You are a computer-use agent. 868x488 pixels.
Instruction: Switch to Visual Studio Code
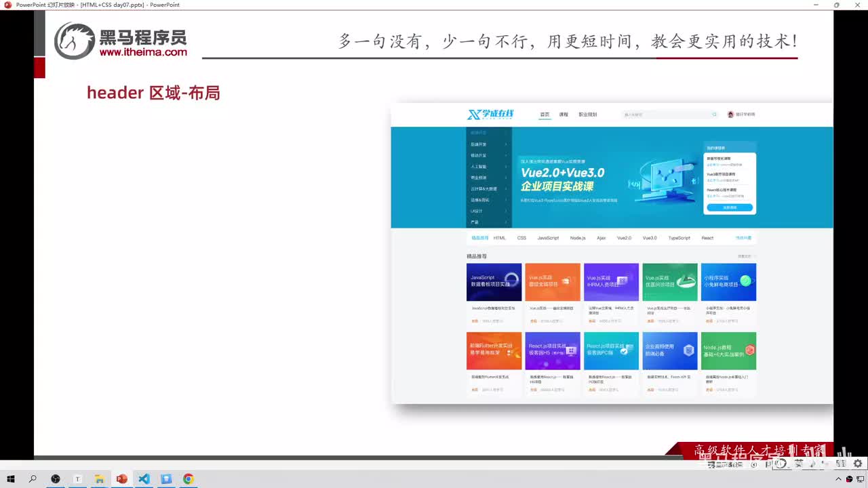(144, 479)
